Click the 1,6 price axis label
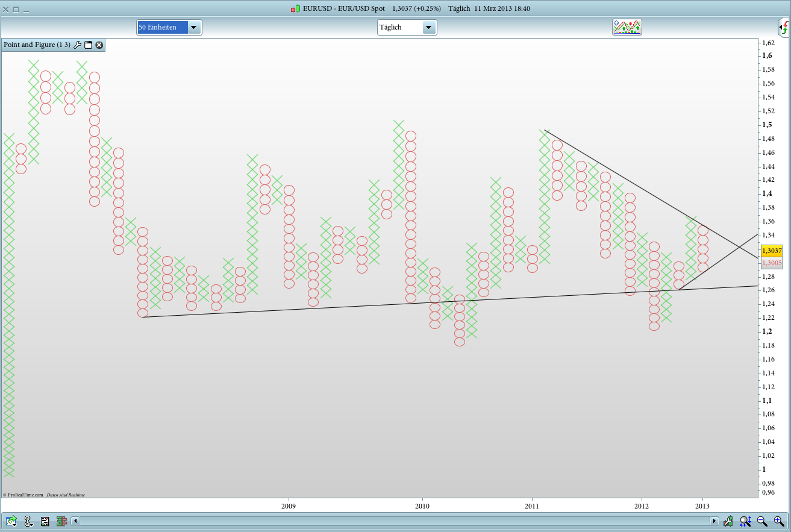Image resolution: width=791 pixels, height=532 pixels. coord(767,55)
